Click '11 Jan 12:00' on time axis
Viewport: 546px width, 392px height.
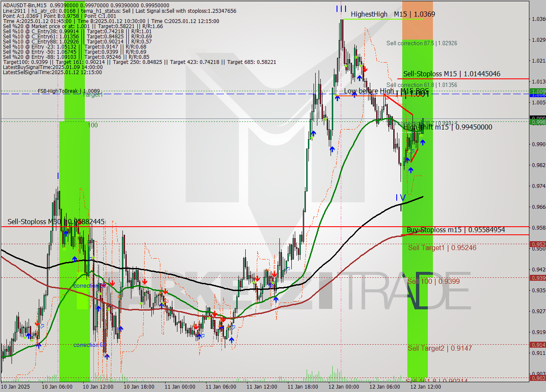261,387
